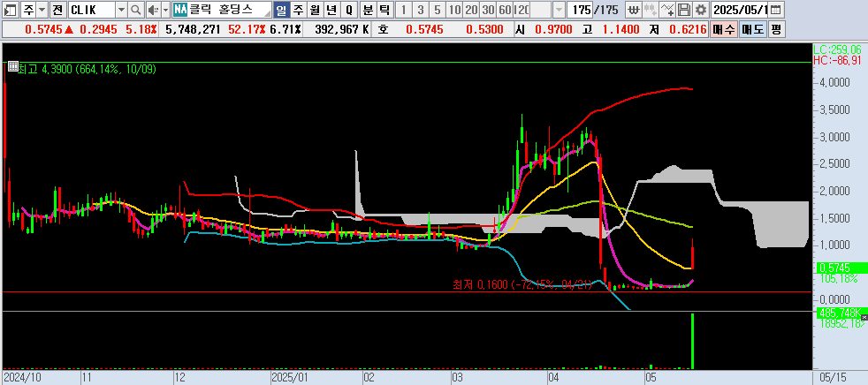
Task: Click the 최저 0.1600 low annotation
Action: click(x=523, y=284)
